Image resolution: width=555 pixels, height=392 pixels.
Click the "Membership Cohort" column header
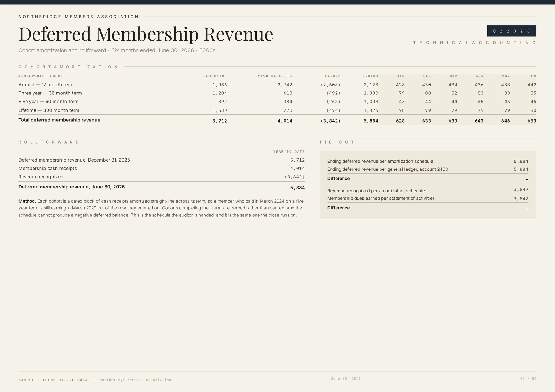click(x=41, y=76)
